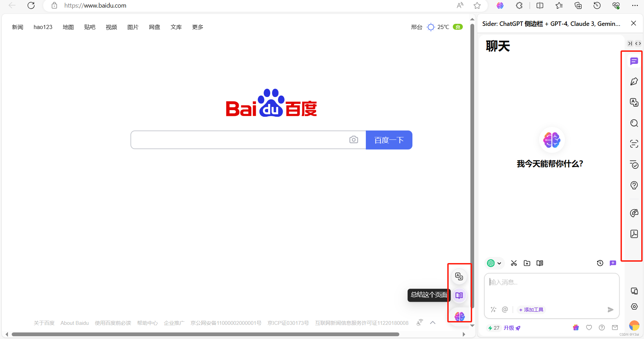The height and width of the screenshot is (339, 644).
Task: Click the Split screen icon in browser toolbar
Action: tap(540, 6)
